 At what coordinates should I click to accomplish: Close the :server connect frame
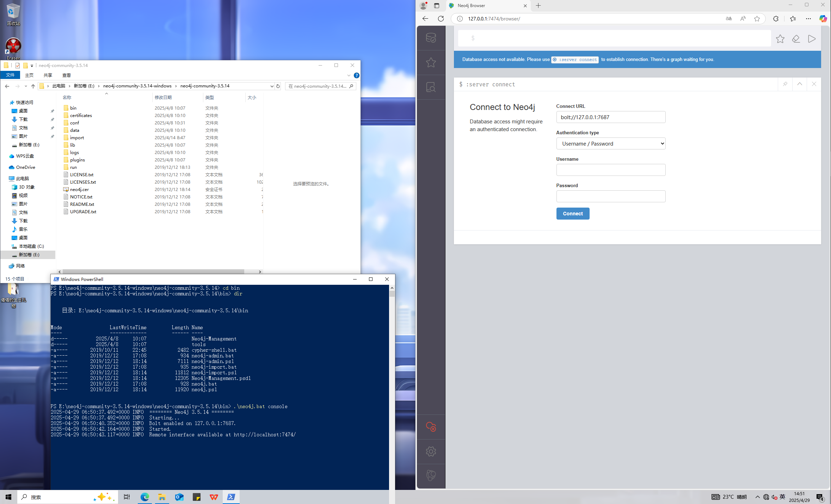(814, 84)
